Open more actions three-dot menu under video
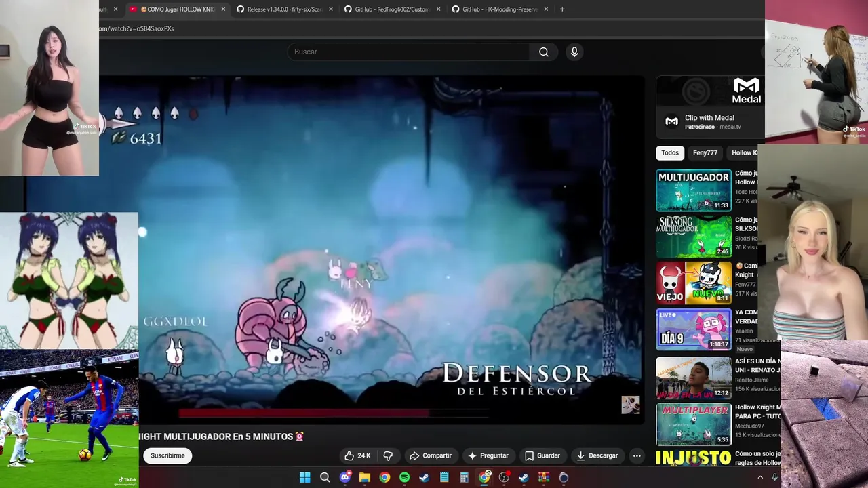This screenshot has width=868, height=488. (x=637, y=455)
